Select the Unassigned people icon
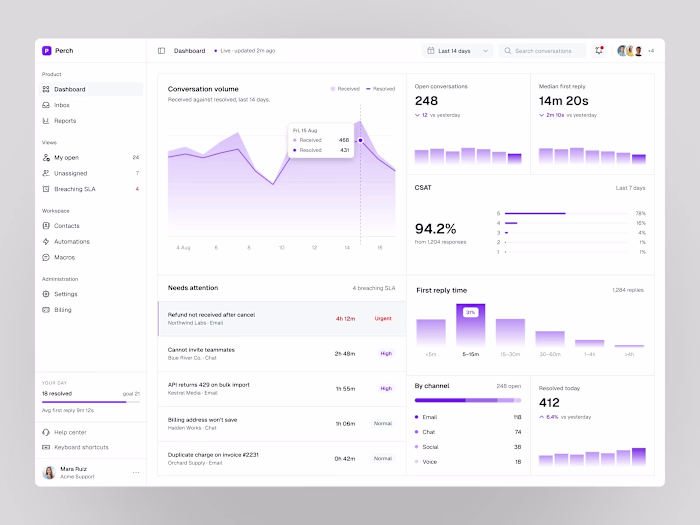This screenshot has width=700, height=525. (x=46, y=173)
